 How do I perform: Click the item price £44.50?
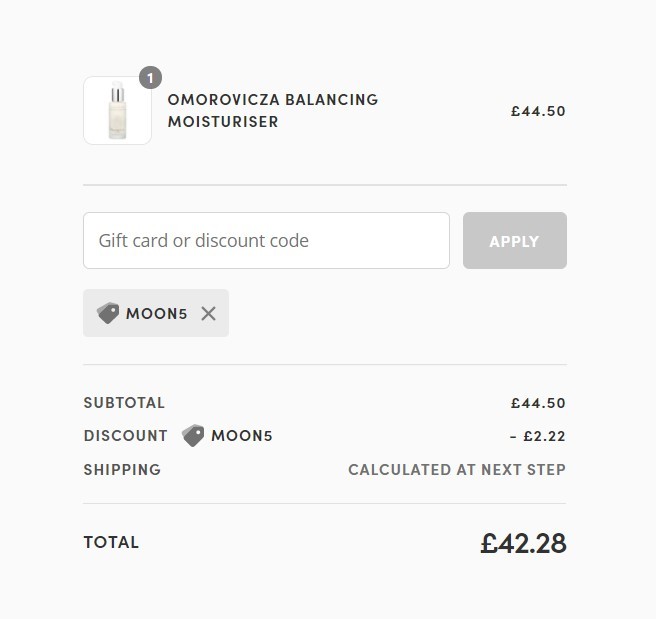(x=538, y=111)
